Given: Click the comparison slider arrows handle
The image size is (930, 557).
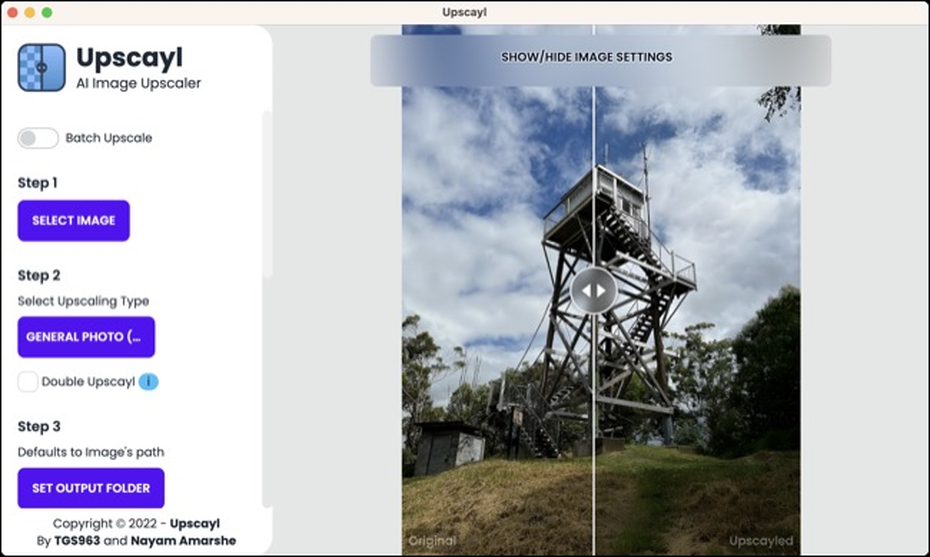Looking at the screenshot, I should click(x=594, y=291).
